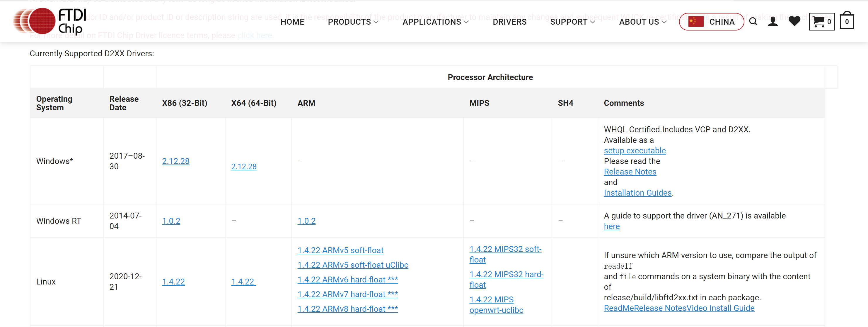Viewport: 868px width, 327px height.
Task: Click the 'ARM' column header
Action: [306, 103]
